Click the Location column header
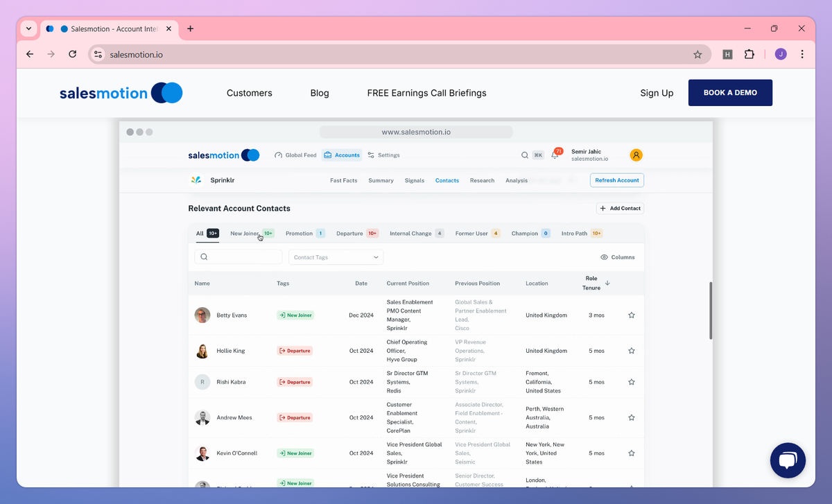 [x=537, y=283]
